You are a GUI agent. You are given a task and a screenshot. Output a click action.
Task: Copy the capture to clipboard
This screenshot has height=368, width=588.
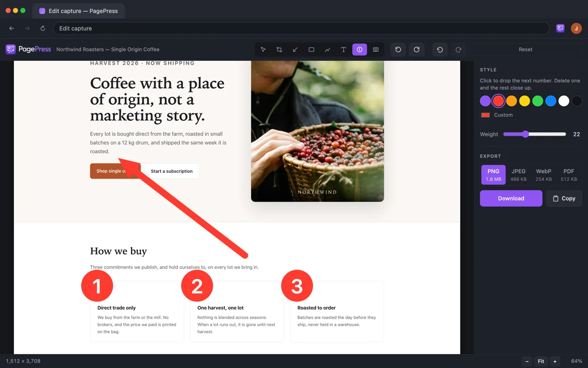click(x=564, y=198)
